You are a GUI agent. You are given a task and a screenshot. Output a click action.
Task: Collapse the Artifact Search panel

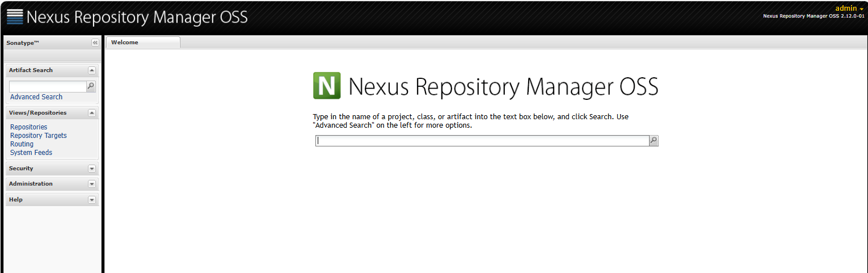[92, 70]
